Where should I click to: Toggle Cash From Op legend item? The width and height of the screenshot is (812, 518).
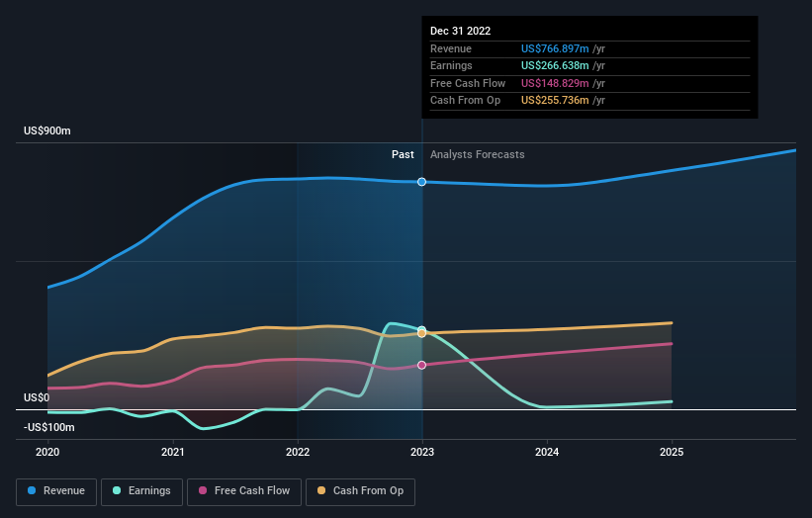coord(360,490)
